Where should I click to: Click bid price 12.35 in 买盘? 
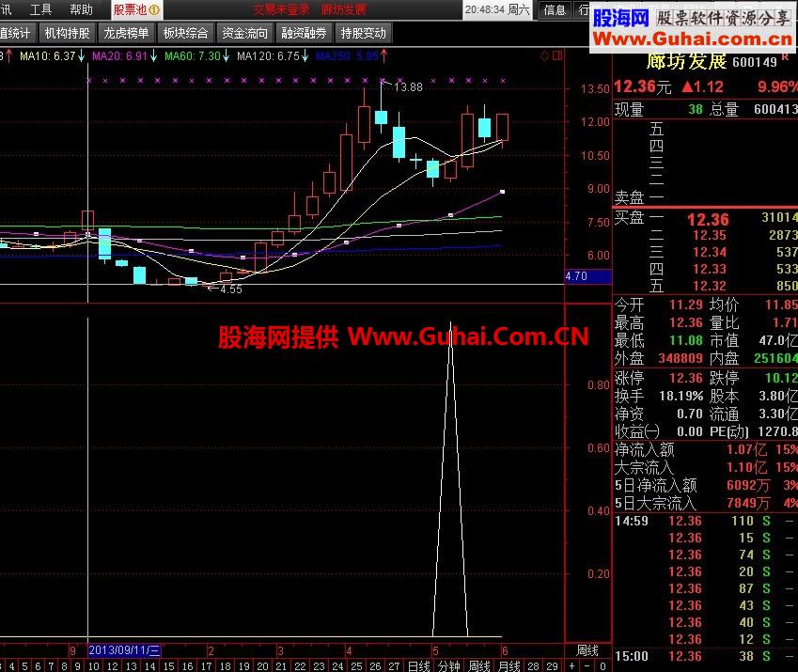[710, 236]
